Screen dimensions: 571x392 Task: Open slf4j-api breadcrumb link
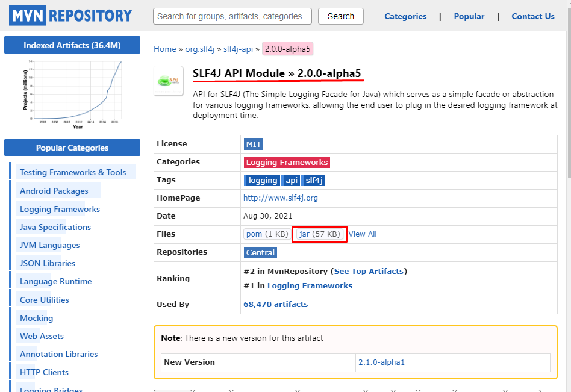tap(238, 49)
